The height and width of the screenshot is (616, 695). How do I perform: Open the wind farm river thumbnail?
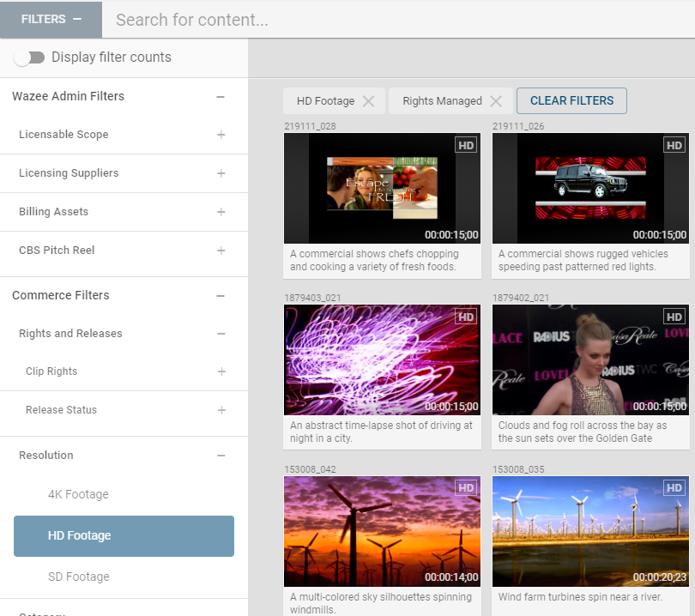pos(590,531)
